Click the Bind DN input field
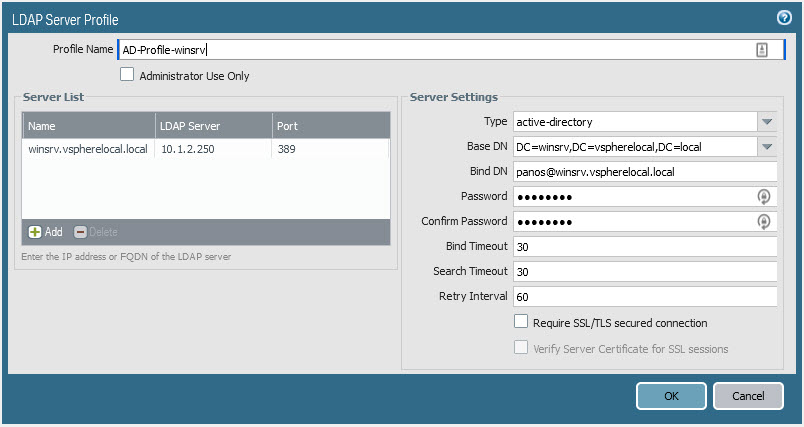804x427 pixels. click(644, 172)
